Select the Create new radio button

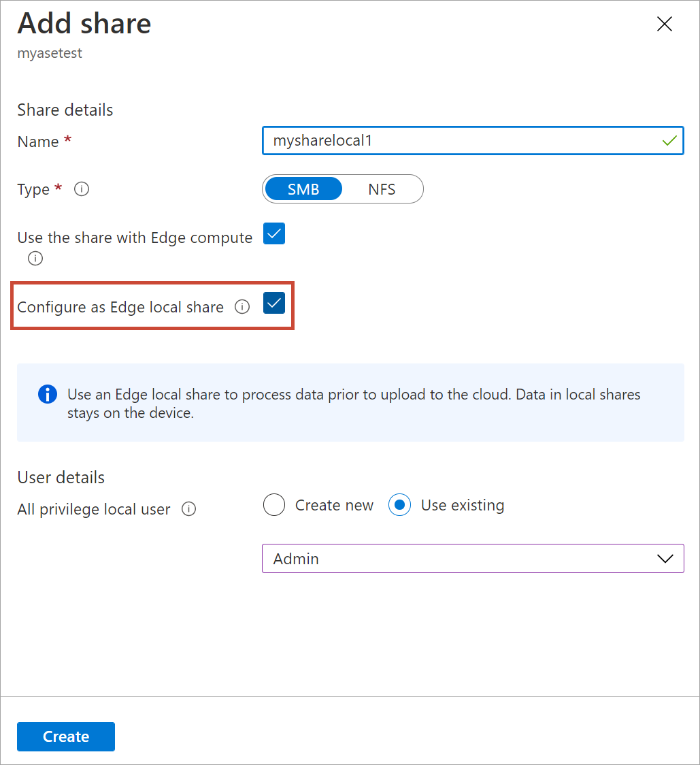[x=274, y=505]
